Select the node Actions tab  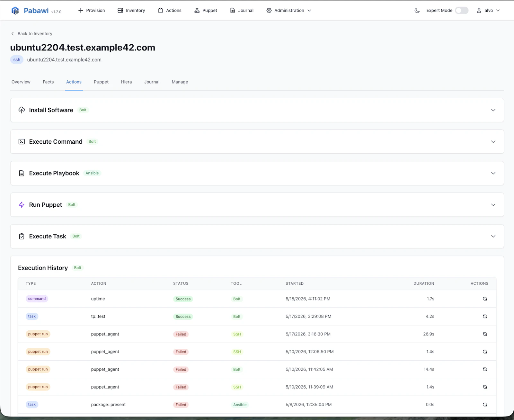pyautogui.click(x=74, y=82)
